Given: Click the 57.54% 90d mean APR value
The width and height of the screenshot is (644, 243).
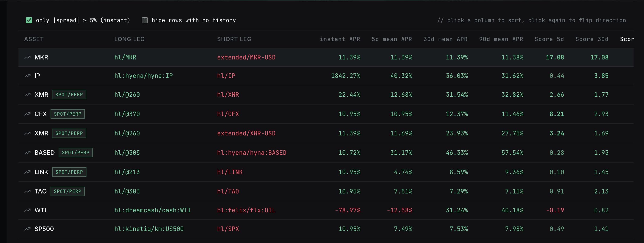Looking at the screenshot, I should pyautogui.click(x=512, y=153).
